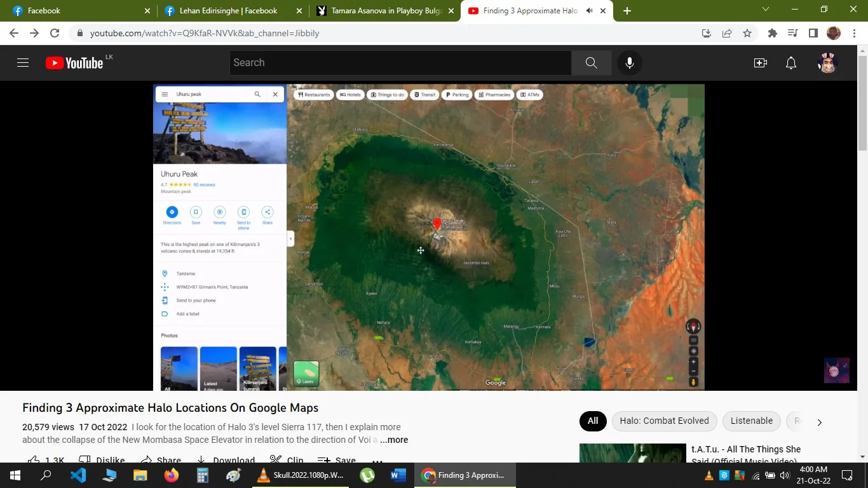Open Microsoft Word from the taskbar
The width and height of the screenshot is (868, 488).
pyautogui.click(x=398, y=475)
